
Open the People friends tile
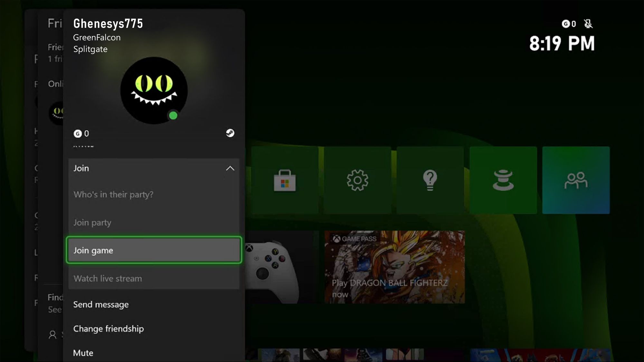pyautogui.click(x=576, y=180)
